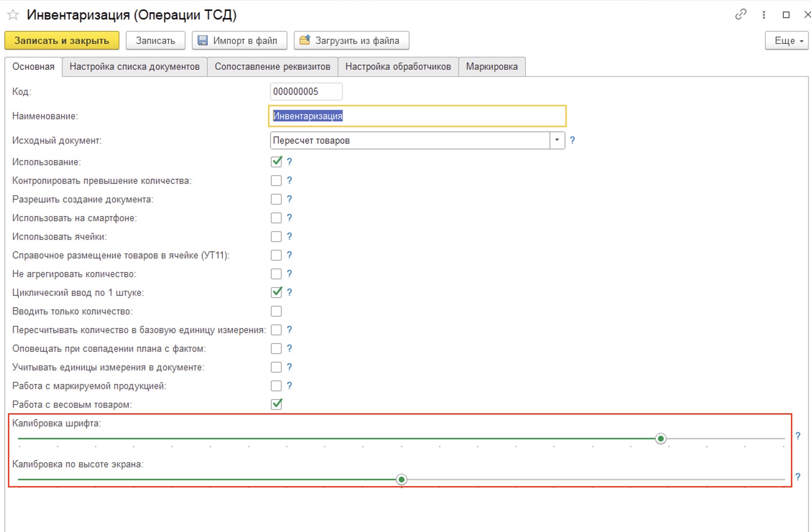Open help for Калибровка по высоте экрана
Screen dimensions: 811x532
click(x=798, y=477)
